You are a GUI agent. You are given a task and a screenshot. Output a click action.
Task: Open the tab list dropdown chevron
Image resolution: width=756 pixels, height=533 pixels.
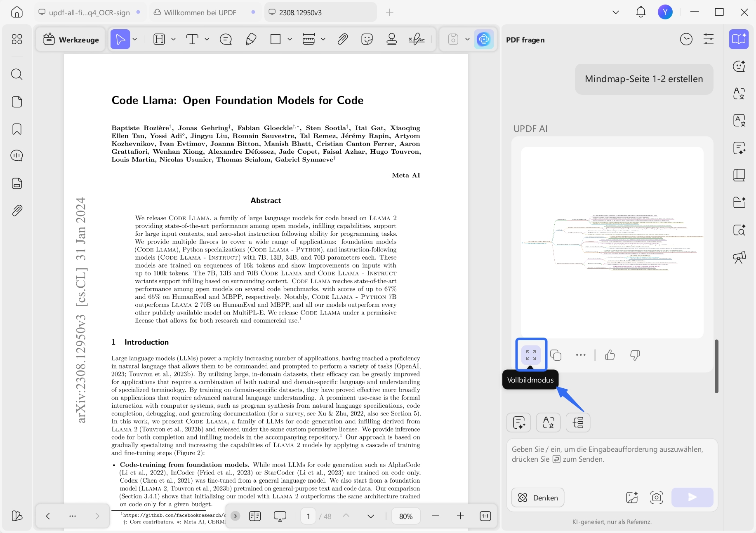616,12
